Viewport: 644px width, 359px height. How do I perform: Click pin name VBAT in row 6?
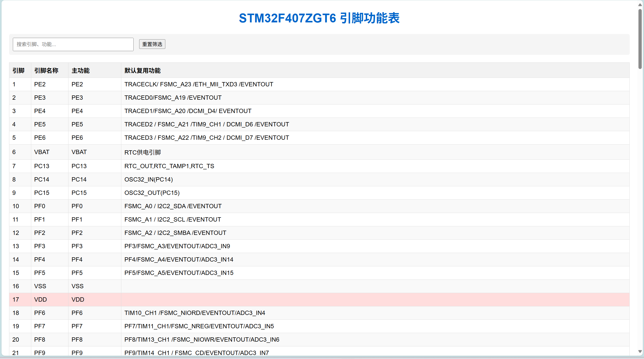50,152
